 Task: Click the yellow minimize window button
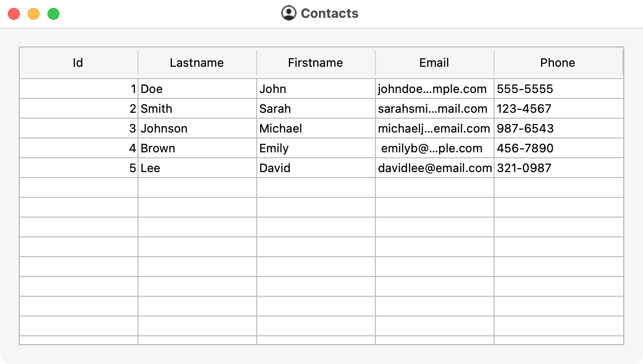coord(34,14)
